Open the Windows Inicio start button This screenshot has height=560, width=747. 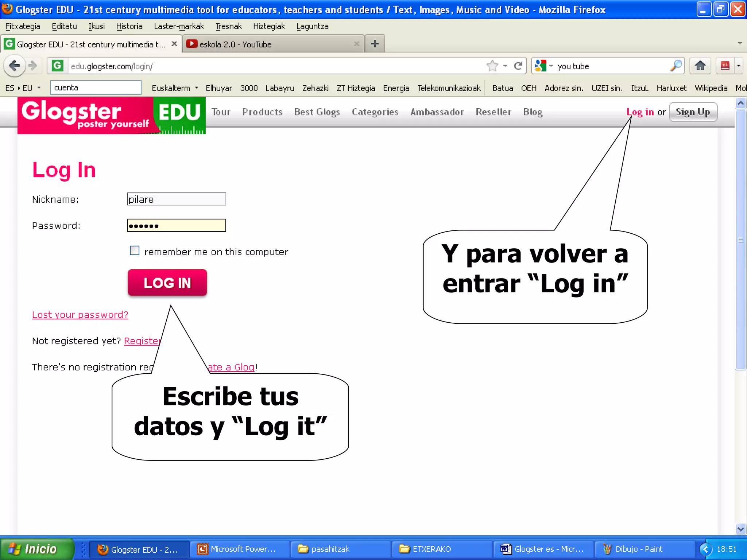click(36, 549)
